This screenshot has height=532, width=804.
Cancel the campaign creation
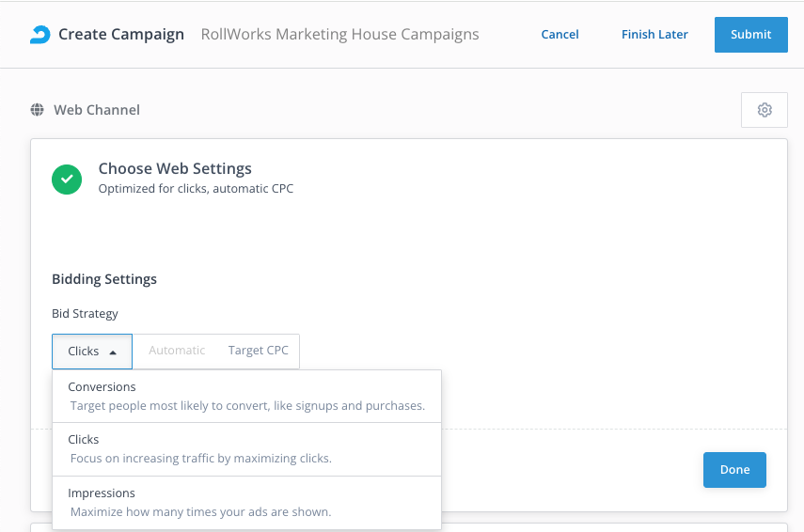[x=560, y=35]
